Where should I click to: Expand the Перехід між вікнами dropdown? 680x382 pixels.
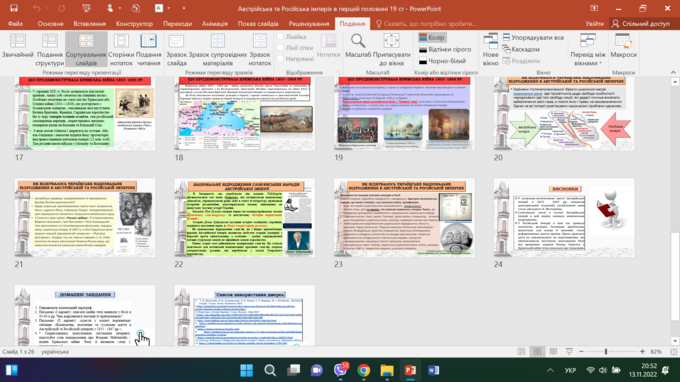588,50
